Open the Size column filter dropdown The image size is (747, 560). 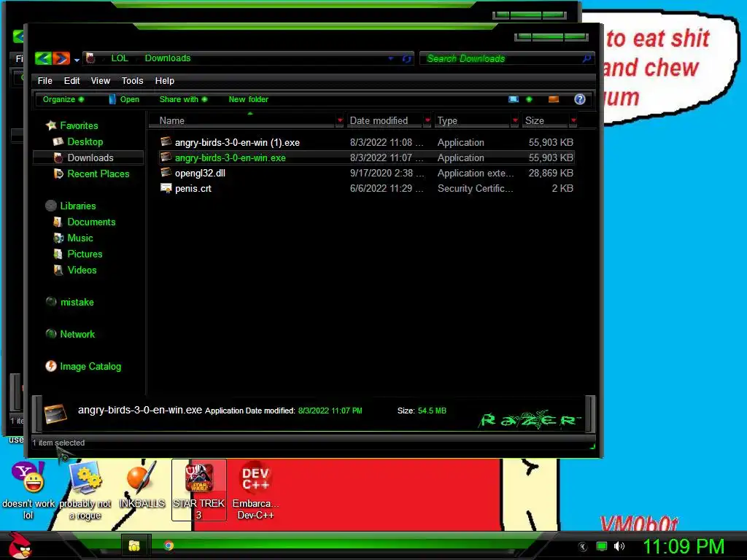(x=573, y=120)
